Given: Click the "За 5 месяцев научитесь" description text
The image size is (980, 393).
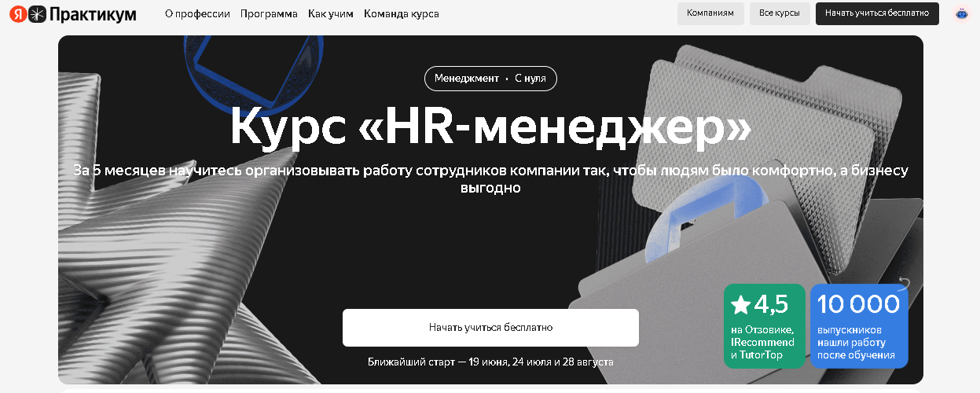Looking at the screenshot, I should pyautogui.click(x=490, y=179).
